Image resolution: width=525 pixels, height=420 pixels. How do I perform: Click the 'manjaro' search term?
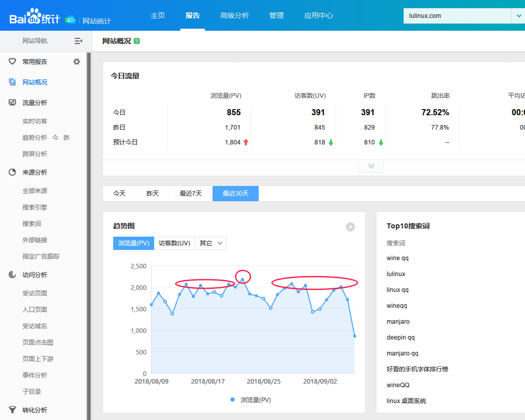[398, 322]
